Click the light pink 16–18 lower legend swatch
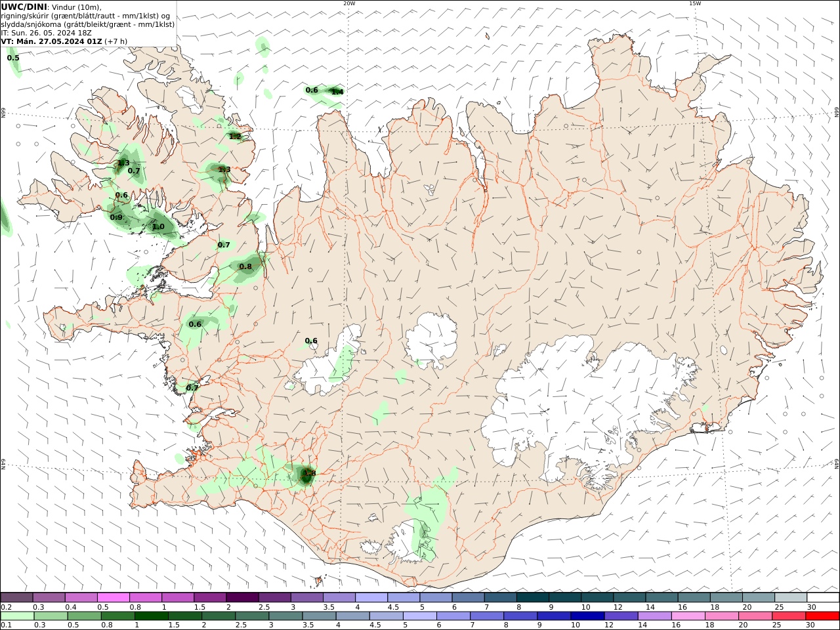Screen dimensions: 840x630 tap(688, 616)
